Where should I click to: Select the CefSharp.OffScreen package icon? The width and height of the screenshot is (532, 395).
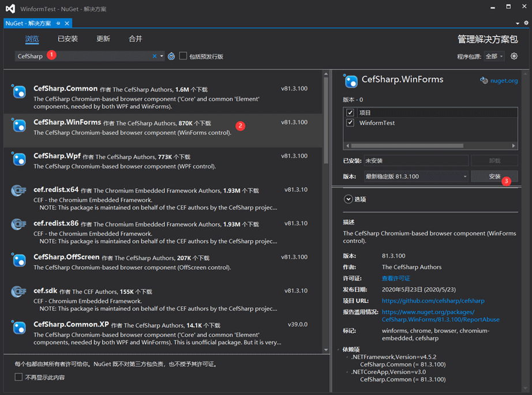pos(19,259)
